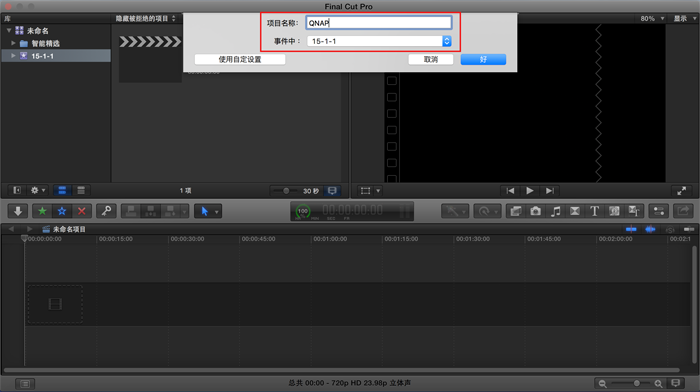Click append clip edit button

170,211
